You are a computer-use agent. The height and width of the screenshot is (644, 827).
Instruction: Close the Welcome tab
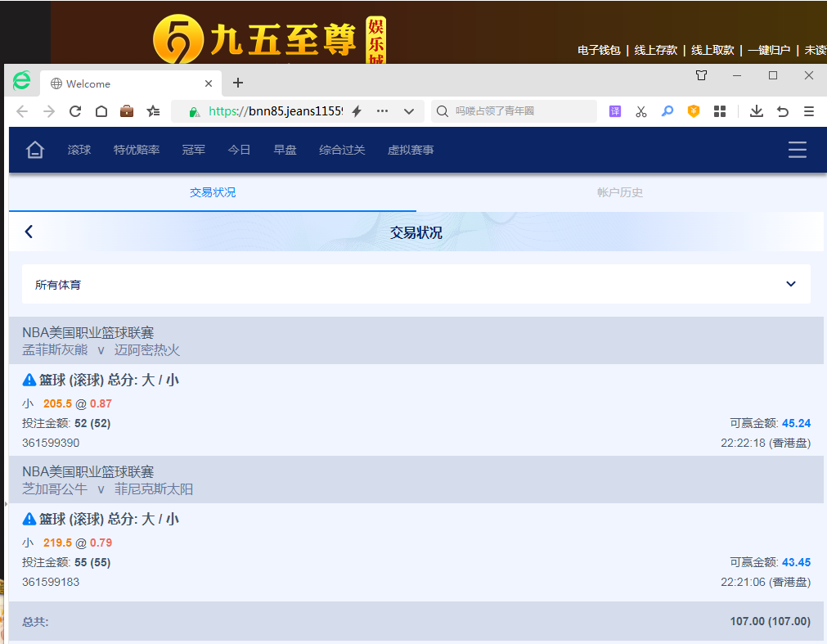pyautogui.click(x=209, y=83)
